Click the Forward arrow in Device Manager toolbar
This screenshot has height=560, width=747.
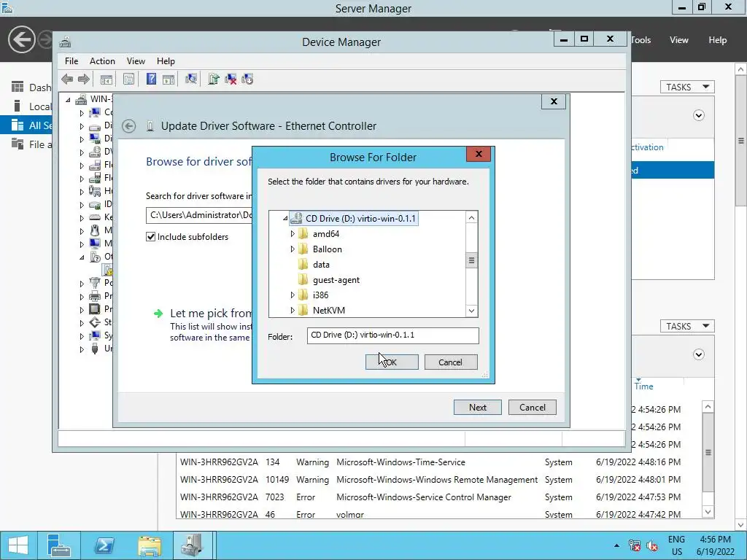83,79
